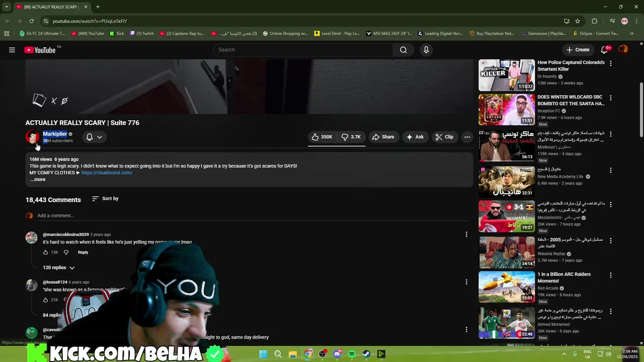Click the Red Arcade channel name
Image resolution: width=644 pixels, height=362 pixels.
click(x=548, y=288)
